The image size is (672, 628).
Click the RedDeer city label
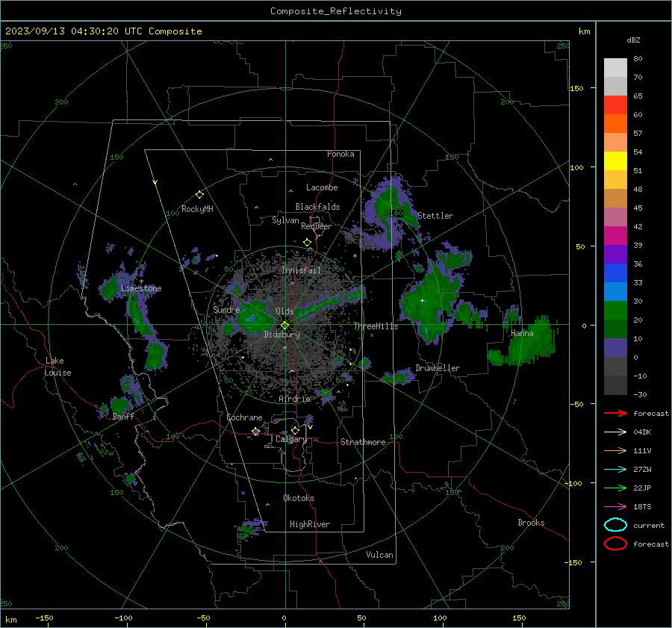click(x=317, y=226)
